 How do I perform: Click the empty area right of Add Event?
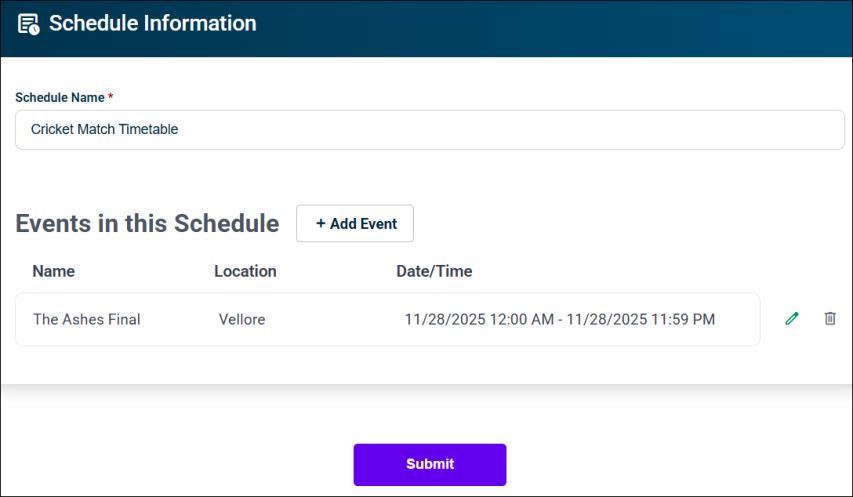[x=620, y=224]
